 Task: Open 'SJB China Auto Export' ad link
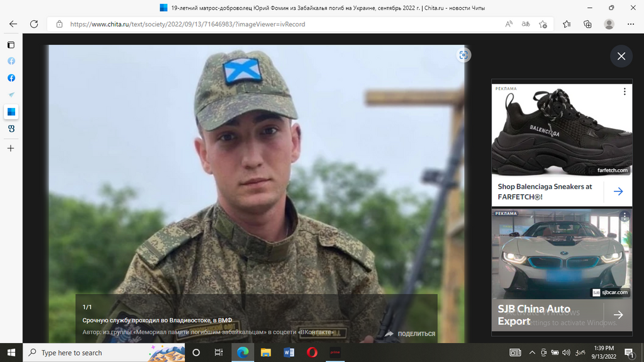click(534, 315)
